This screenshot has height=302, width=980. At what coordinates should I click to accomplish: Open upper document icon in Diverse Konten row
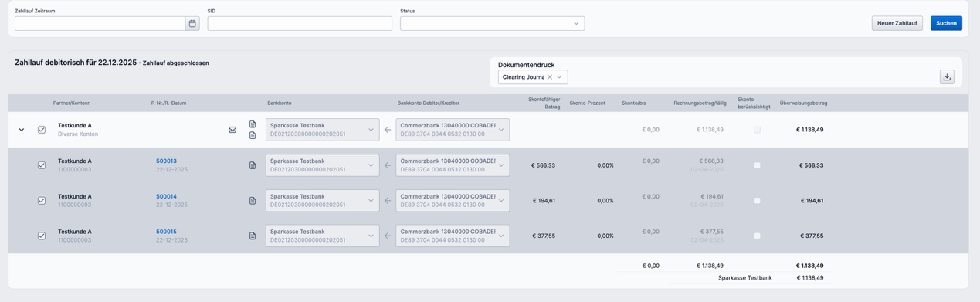click(253, 124)
